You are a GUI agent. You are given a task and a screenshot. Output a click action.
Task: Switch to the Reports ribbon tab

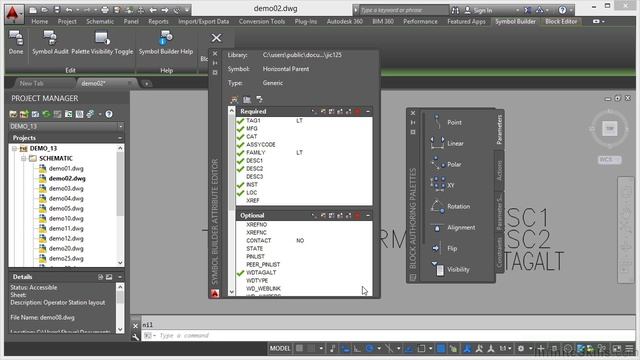pos(158,21)
